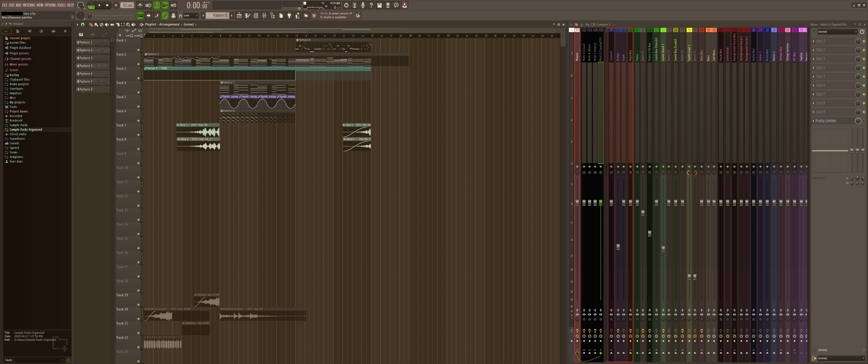
Task: Open the Line snap dropdown
Action: (191, 15)
